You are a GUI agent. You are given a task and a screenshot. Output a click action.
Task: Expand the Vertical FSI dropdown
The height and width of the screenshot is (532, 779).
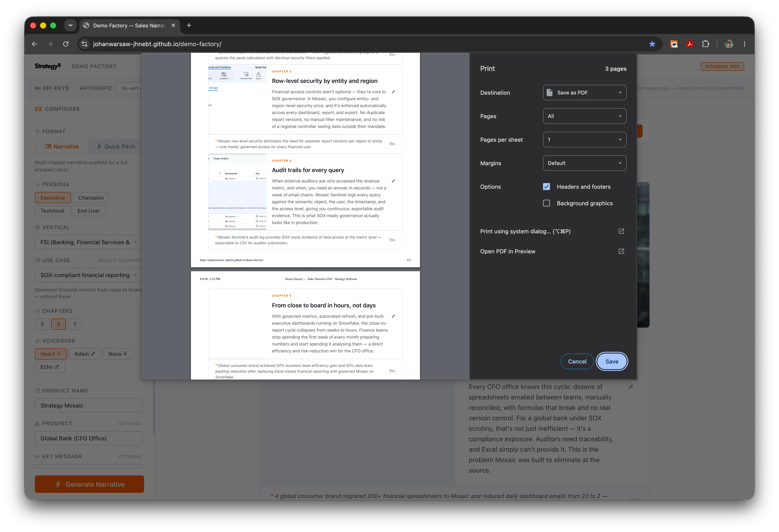(88, 242)
